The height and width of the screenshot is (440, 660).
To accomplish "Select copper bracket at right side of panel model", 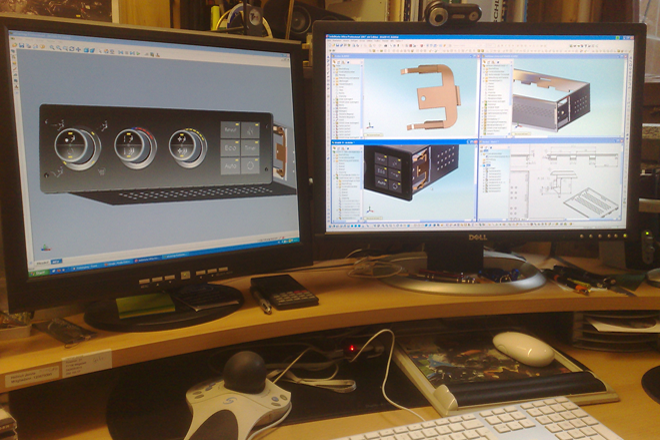I will tap(280, 150).
